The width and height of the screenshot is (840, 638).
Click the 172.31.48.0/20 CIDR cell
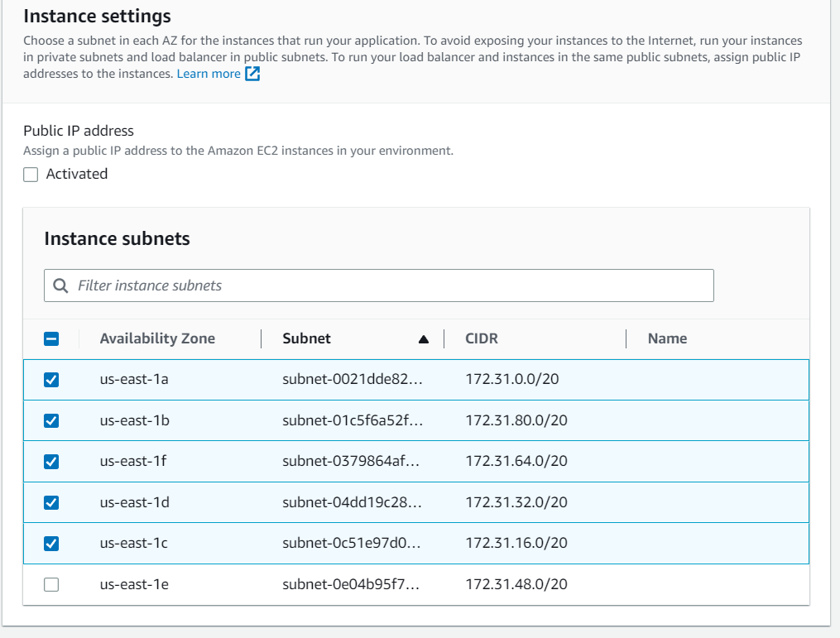(x=514, y=584)
